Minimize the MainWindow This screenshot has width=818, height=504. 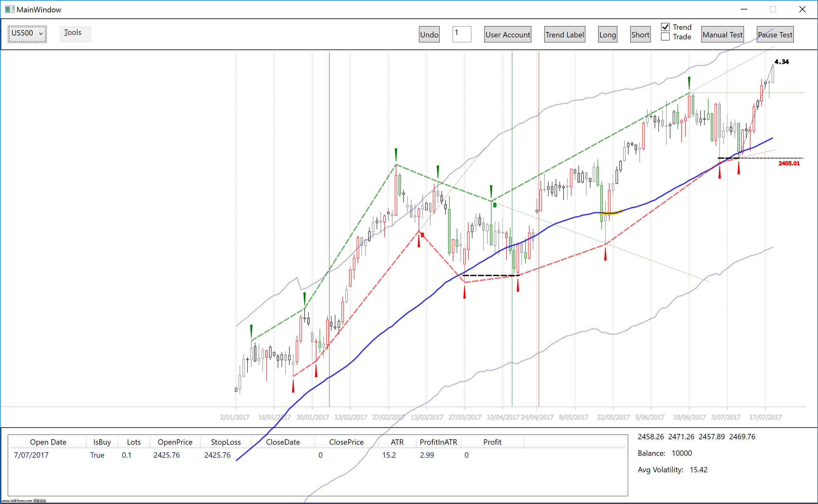tap(744, 9)
